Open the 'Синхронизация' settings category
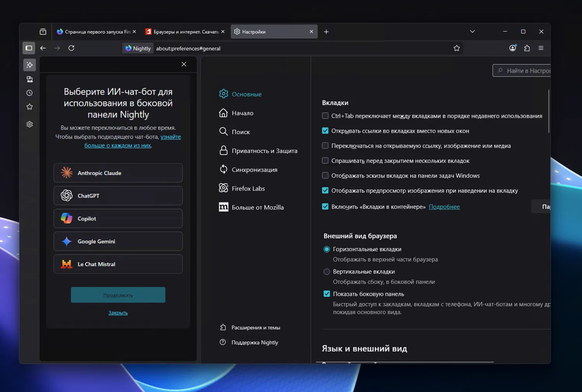 click(x=248, y=170)
